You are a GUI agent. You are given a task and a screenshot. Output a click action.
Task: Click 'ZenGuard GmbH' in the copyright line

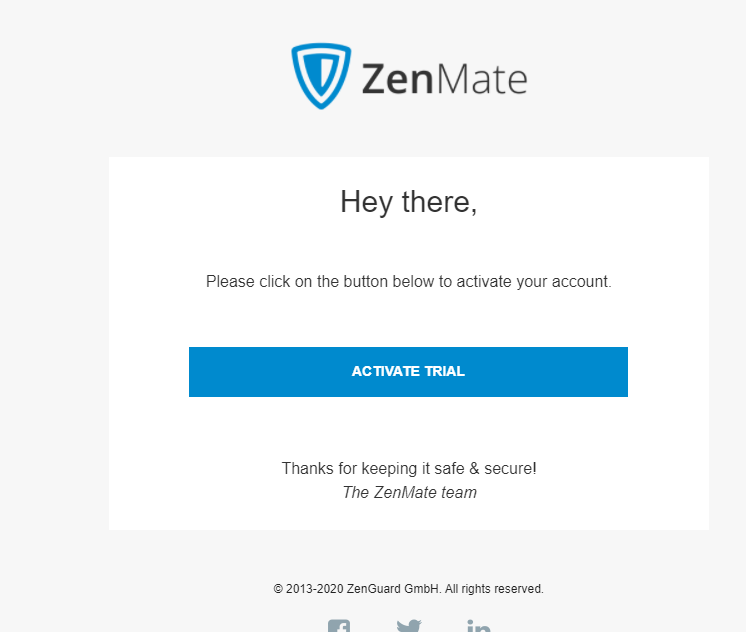[393, 589]
